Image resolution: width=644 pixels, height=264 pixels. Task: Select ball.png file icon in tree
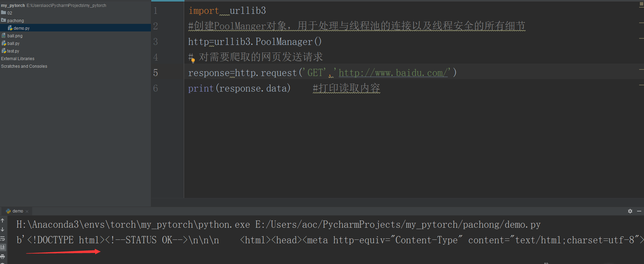coord(3,36)
